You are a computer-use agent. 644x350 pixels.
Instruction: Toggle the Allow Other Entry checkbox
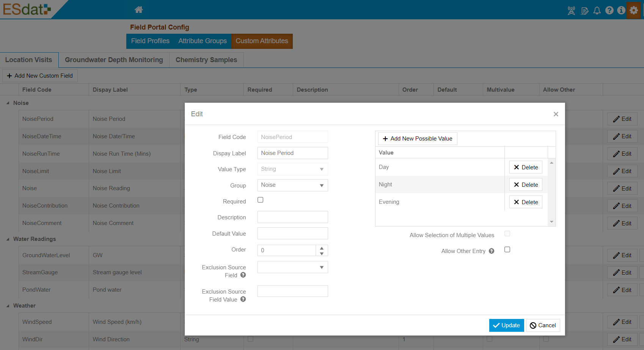click(507, 250)
